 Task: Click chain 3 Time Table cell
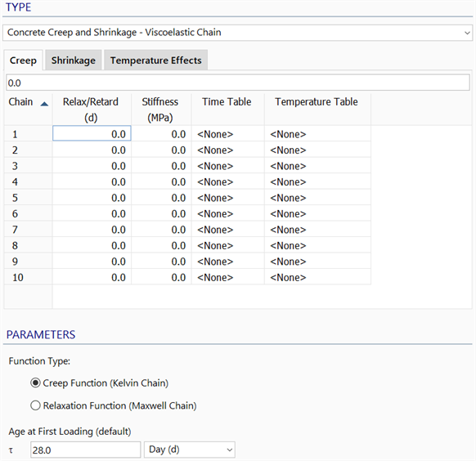pos(228,166)
